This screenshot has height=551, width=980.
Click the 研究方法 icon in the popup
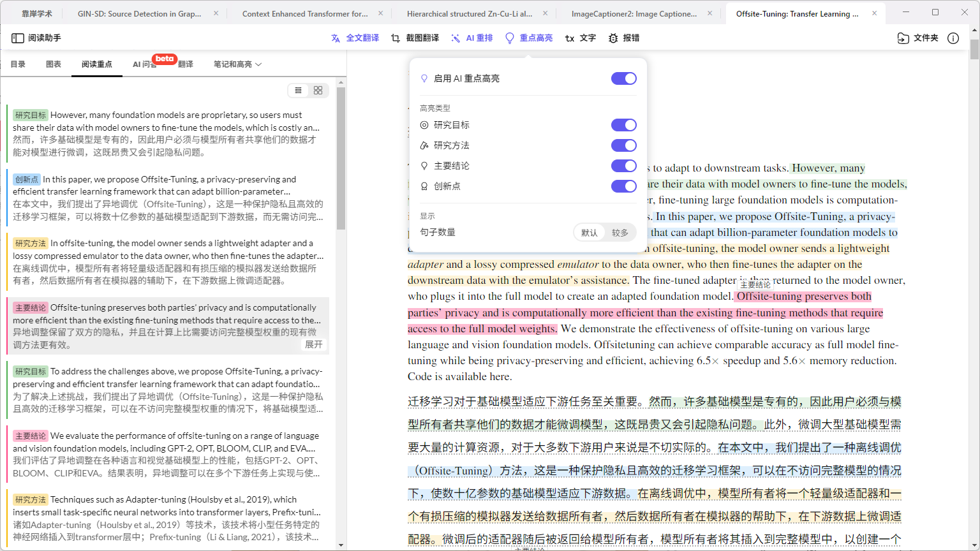pos(424,145)
